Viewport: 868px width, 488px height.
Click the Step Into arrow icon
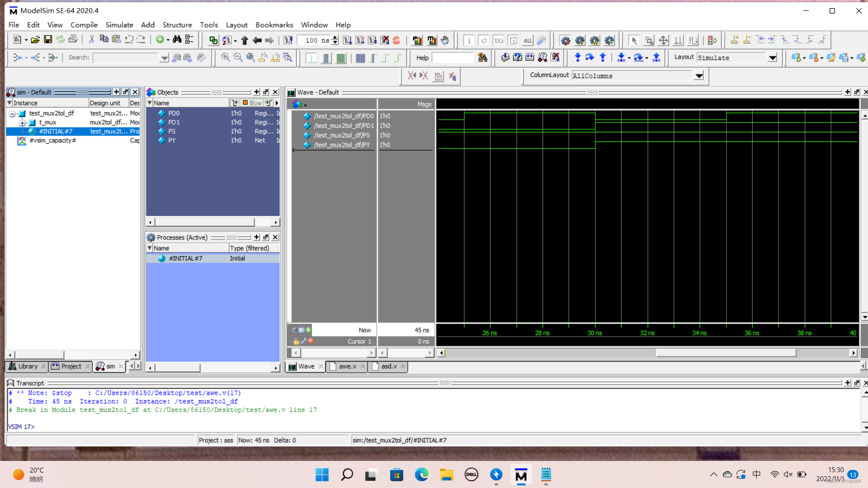coord(577,57)
